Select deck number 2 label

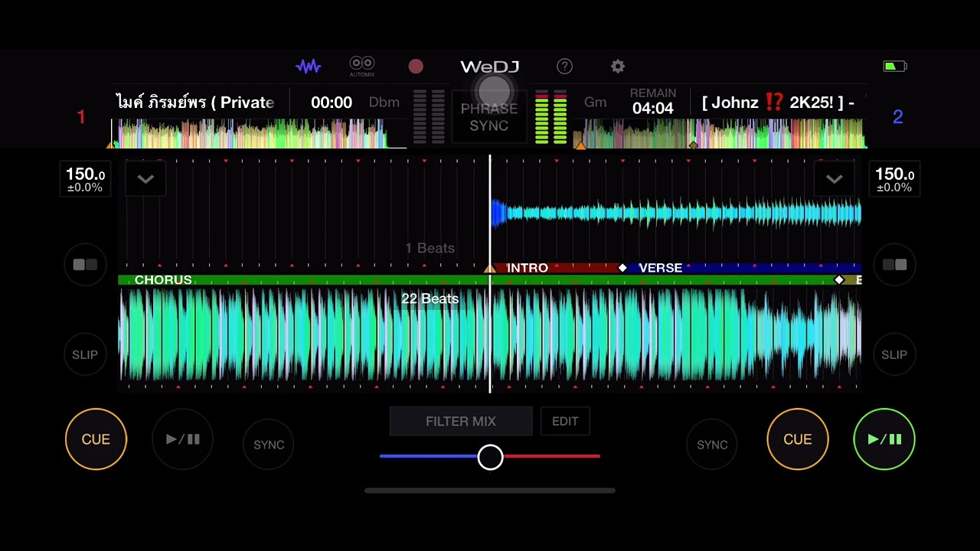[898, 117]
